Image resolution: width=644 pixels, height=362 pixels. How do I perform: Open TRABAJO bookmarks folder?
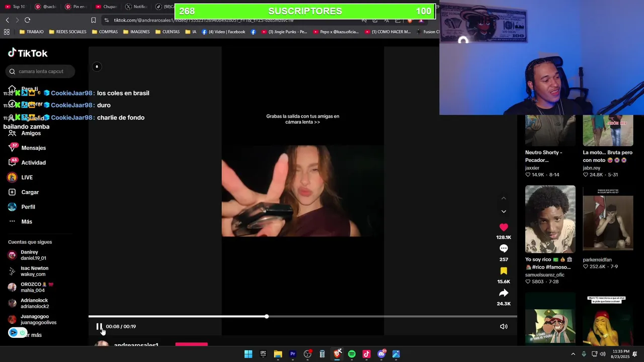pos(31,32)
